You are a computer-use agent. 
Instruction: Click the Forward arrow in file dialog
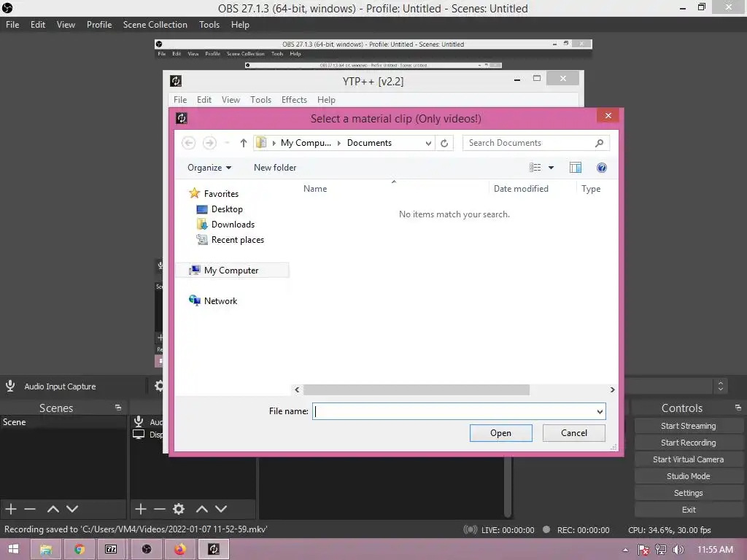[209, 143]
